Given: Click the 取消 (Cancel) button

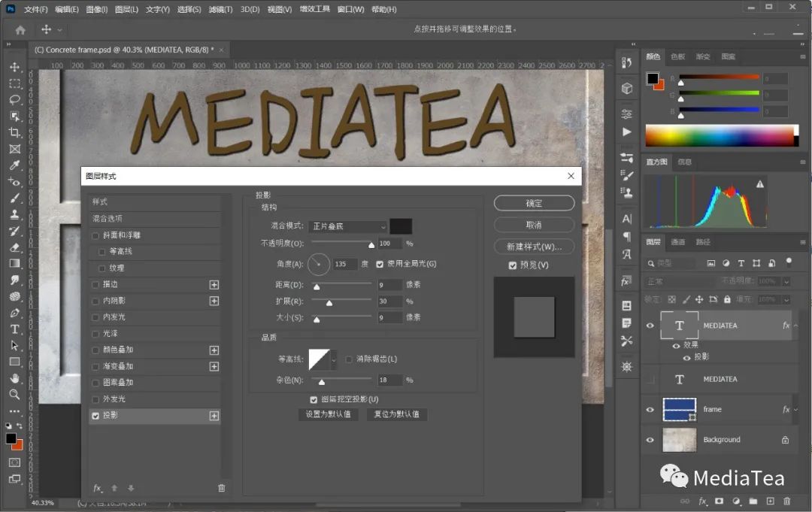Looking at the screenshot, I should point(534,225).
